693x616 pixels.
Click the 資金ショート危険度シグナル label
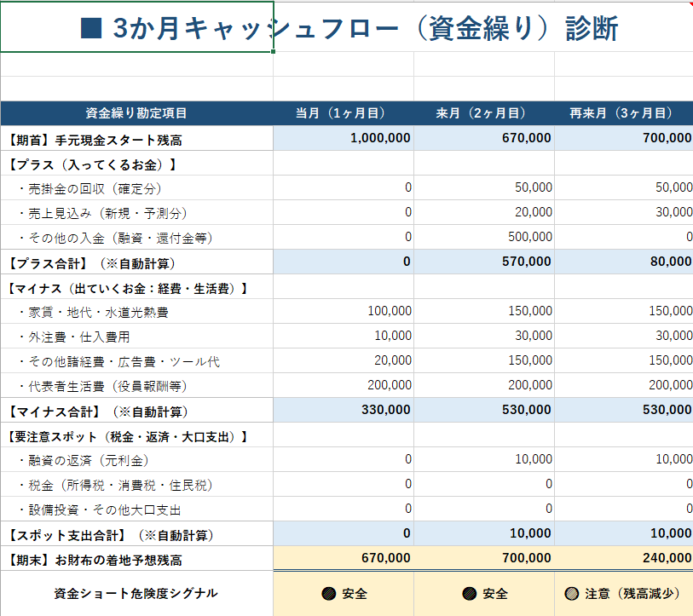(x=136, y=594)
